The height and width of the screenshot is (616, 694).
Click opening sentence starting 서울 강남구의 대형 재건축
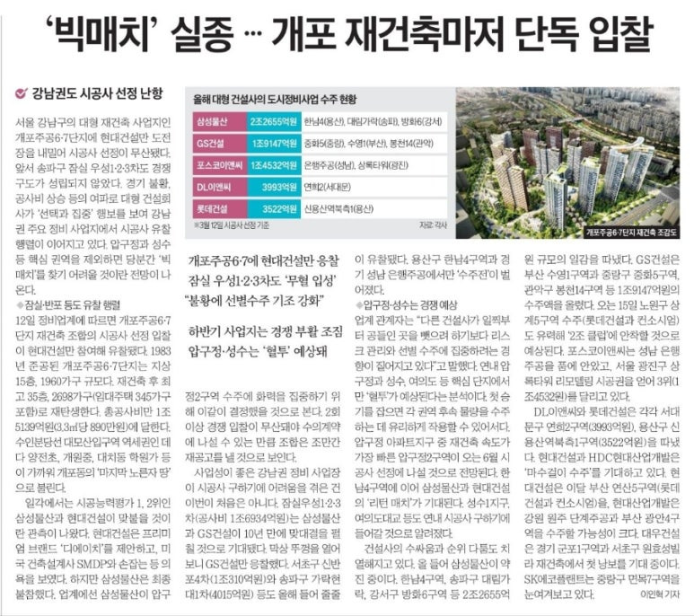pos(93,137)
